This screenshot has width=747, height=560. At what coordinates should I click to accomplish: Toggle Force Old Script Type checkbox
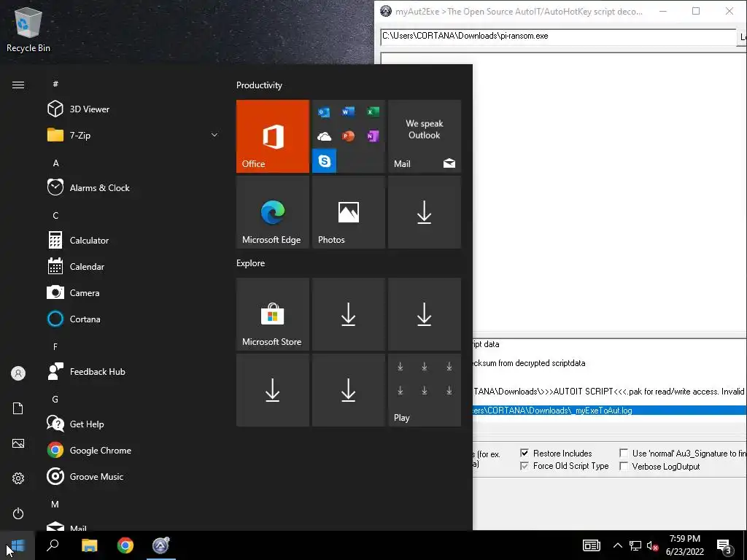(525, 466)
